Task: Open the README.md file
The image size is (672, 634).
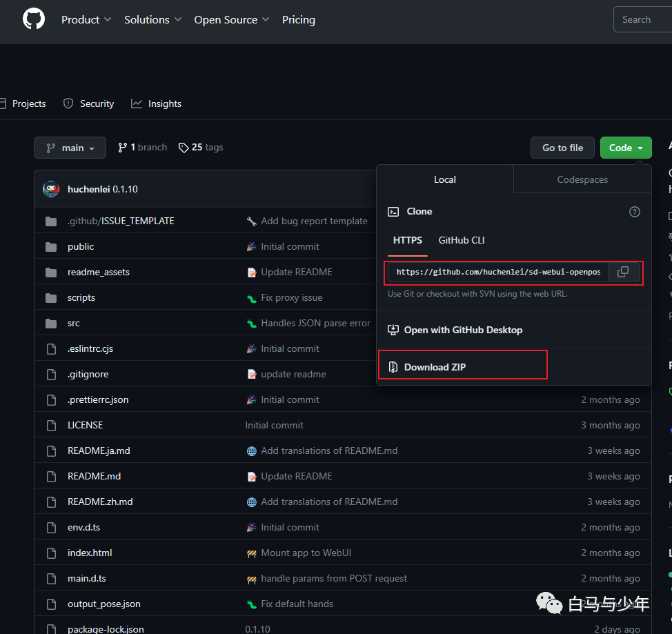Action: click(x=95, y=476)
